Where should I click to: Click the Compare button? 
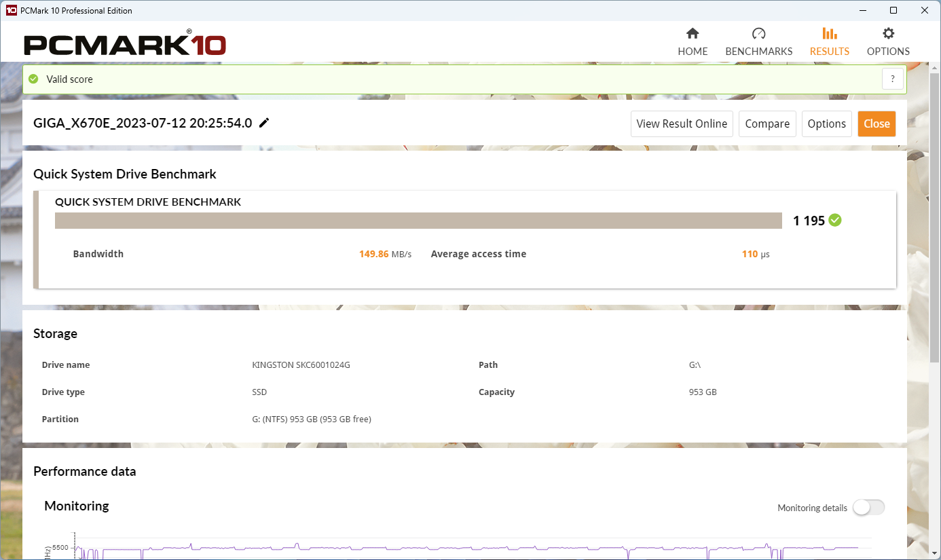click(x=767, y=124)
